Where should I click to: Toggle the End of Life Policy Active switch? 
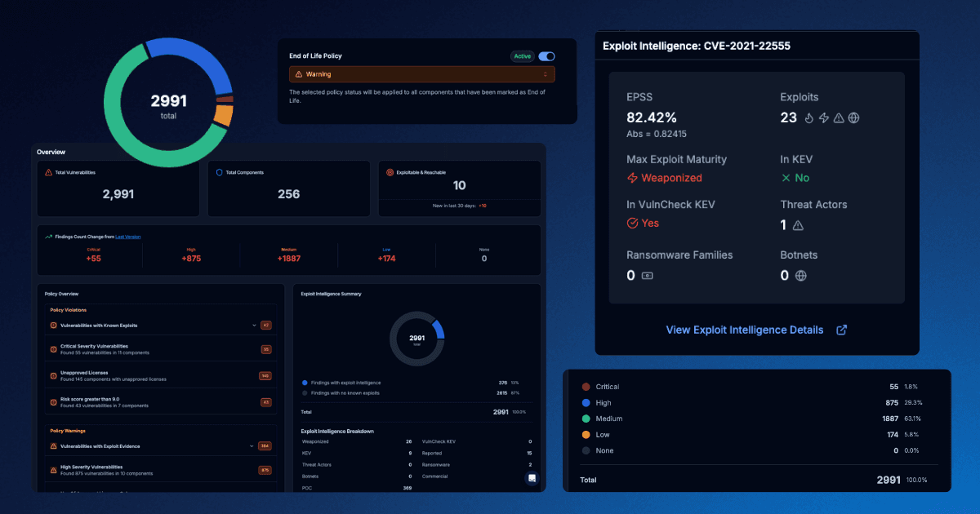tap(546, 56)
